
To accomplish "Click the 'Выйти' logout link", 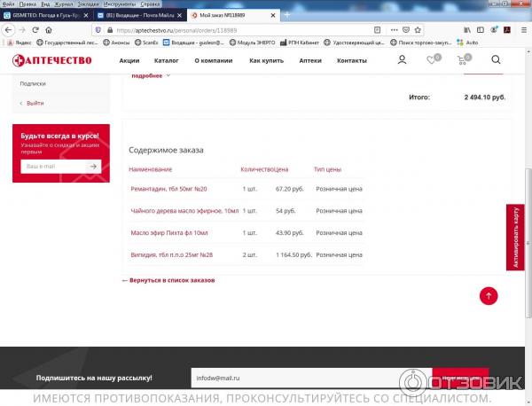I will click(x=35, y=103).
